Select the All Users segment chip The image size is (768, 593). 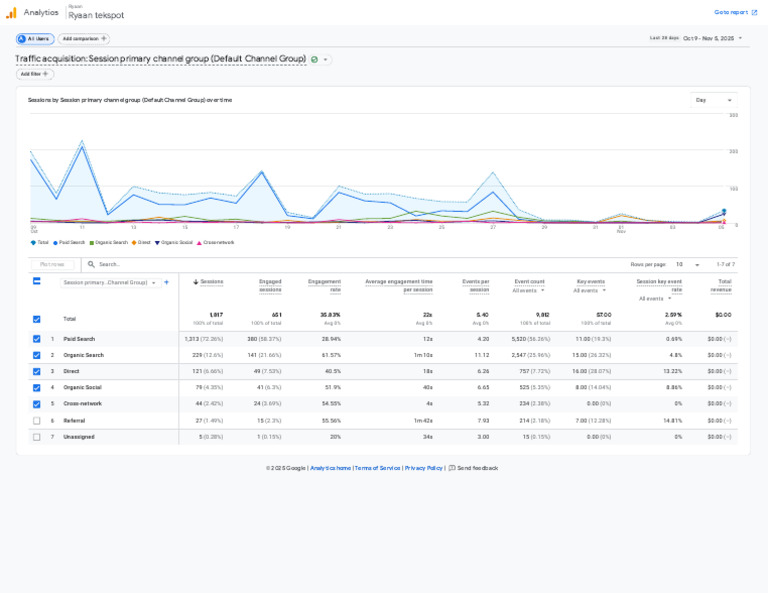point(35,39)
